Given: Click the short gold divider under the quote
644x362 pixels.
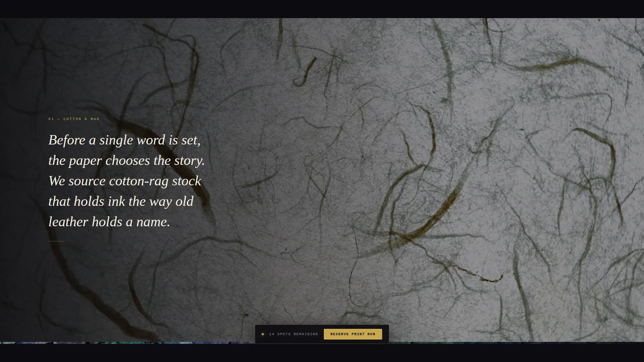Looking at the screenshot, I should point(56,241).
